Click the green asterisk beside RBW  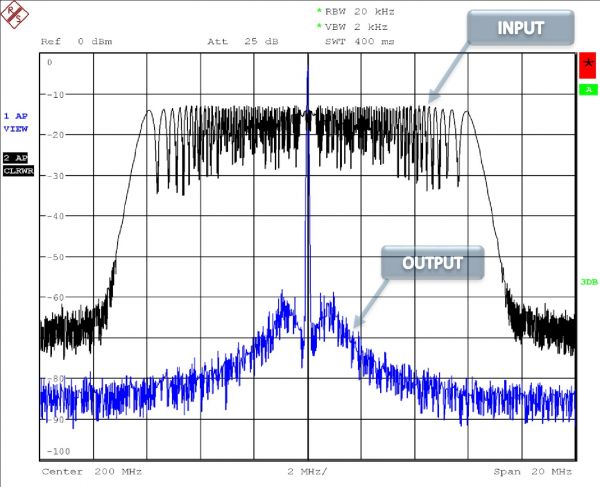[x=319, y=11]
